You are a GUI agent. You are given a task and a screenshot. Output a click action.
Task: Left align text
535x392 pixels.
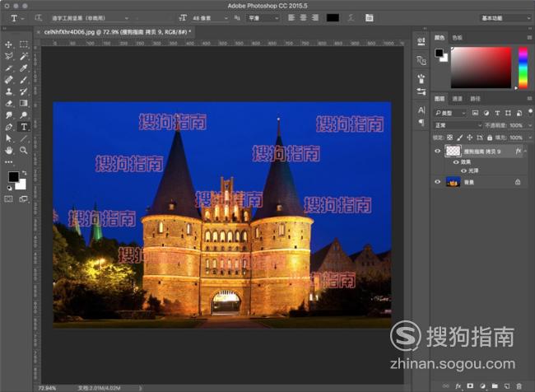coord(291,18)
